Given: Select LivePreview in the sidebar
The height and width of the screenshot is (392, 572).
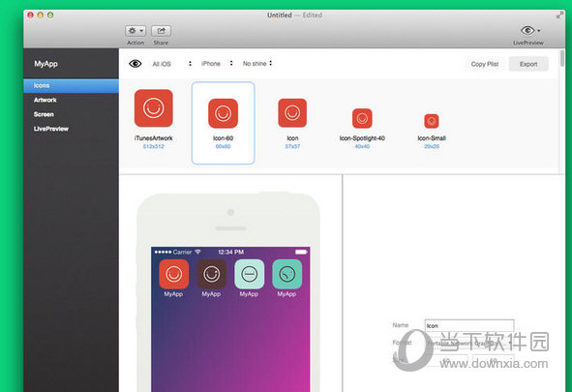Looking at the screenshot, I should tap(51, 129).
